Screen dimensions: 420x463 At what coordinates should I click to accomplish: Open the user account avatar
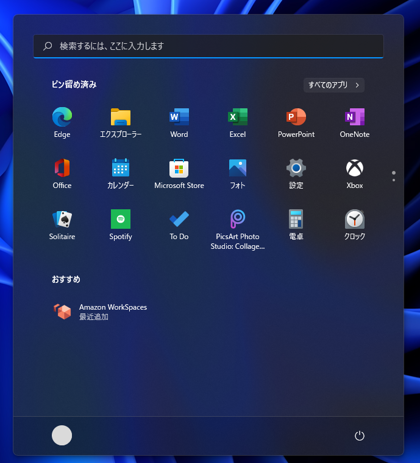point(62,435)
